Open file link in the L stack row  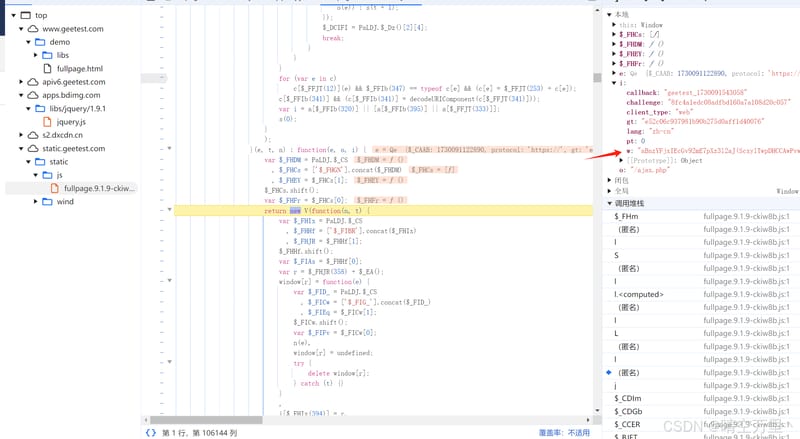(x=746, y=333)
